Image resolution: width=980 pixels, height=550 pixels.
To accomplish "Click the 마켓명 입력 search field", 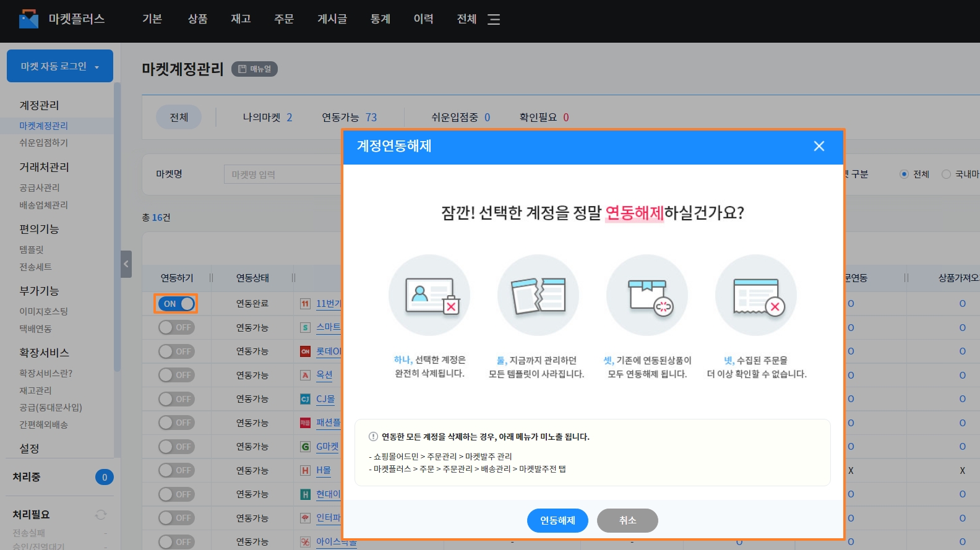I will [x=283, y=174].
